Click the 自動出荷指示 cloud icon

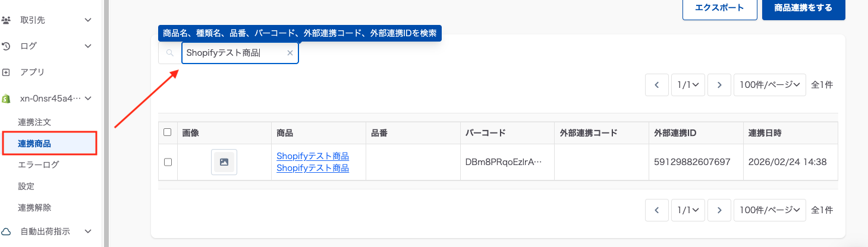(6, 232)
